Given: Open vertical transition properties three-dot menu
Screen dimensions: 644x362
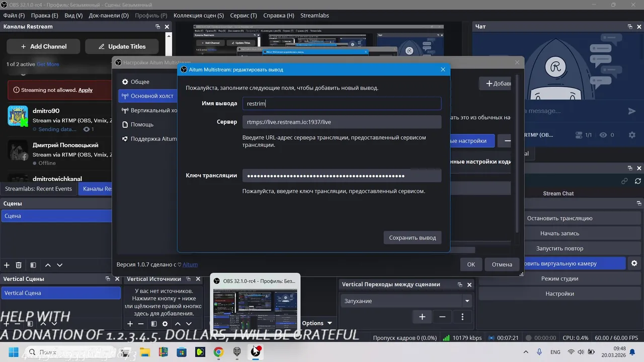Looking at the screenshot, I should click(462, 316).
